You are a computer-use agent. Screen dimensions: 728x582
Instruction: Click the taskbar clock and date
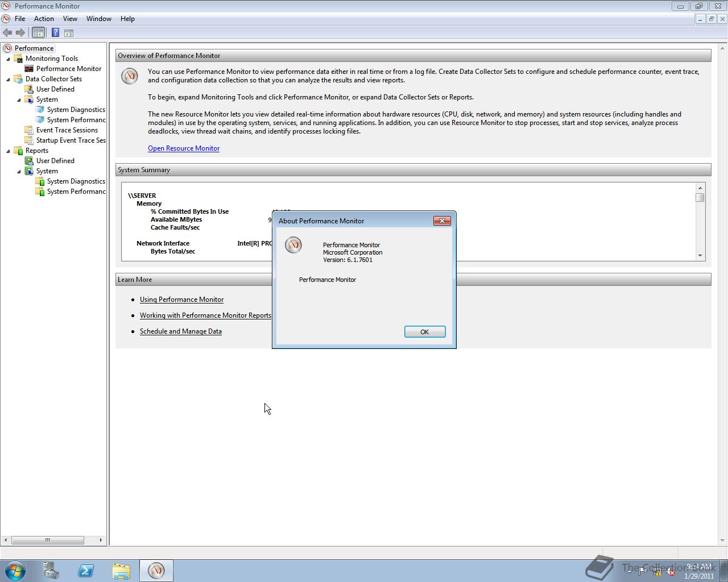point(700,571)
